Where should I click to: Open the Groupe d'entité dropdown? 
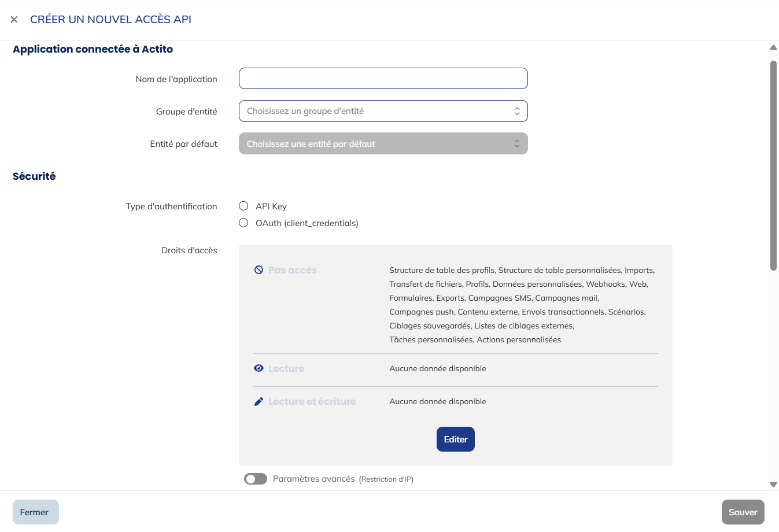[383, 110]
